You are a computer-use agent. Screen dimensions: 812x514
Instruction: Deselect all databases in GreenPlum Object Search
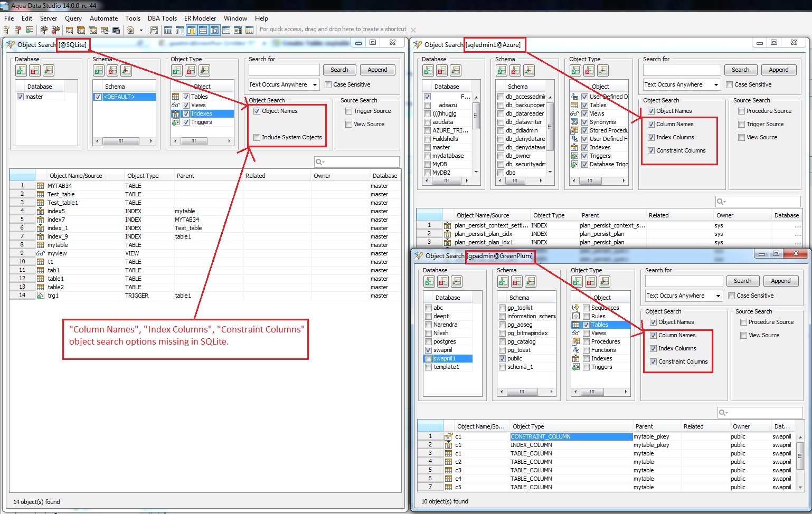443,281
